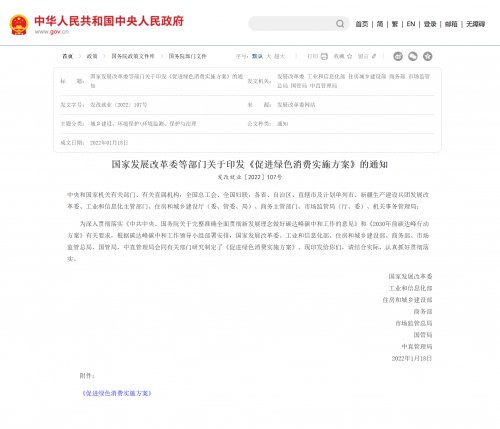
Task: Switch to simplified Chinese 简
Action: pyautogui.click(x=380, y=24)
